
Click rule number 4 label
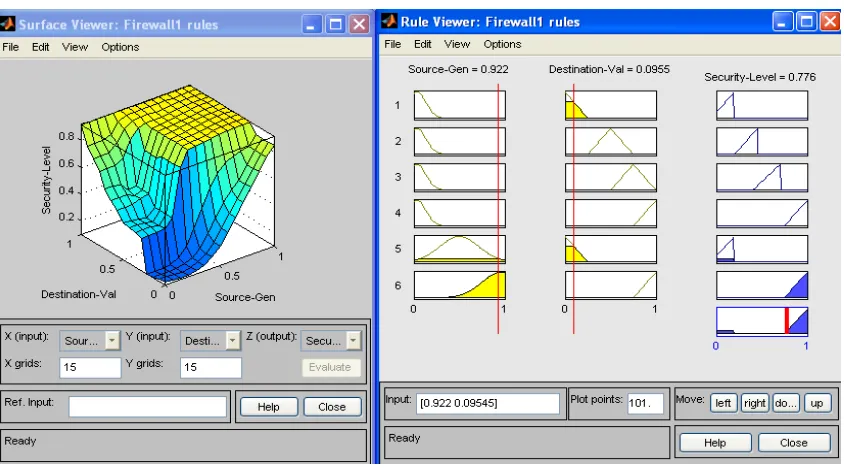pos(398,213)
